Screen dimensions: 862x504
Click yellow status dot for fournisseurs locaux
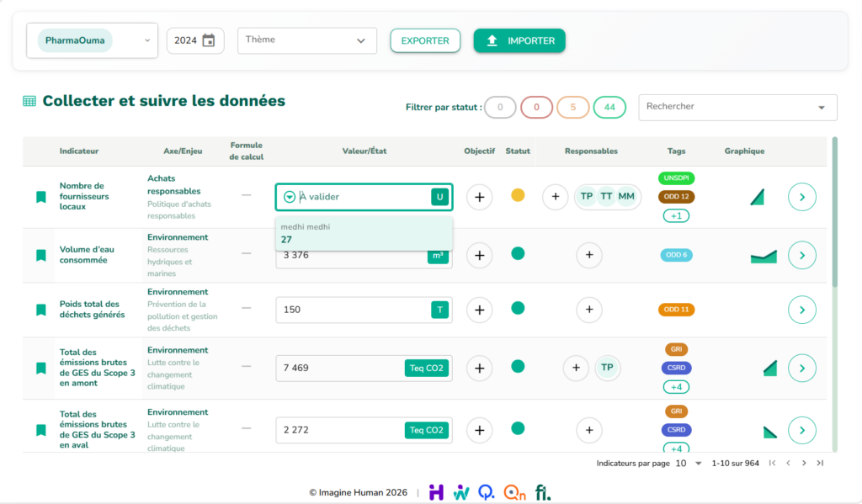518,195
